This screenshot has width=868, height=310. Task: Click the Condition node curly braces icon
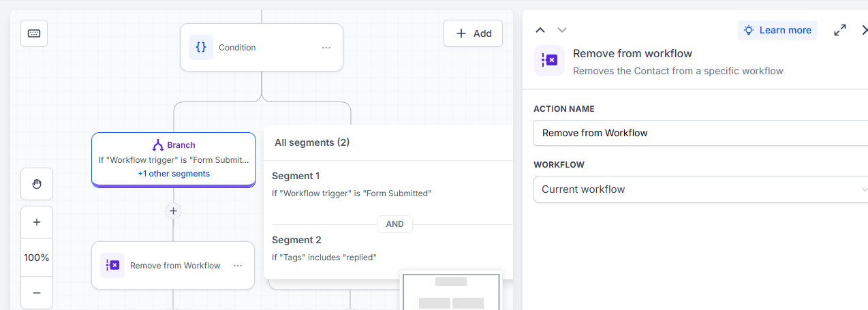[x=201, y=48]
